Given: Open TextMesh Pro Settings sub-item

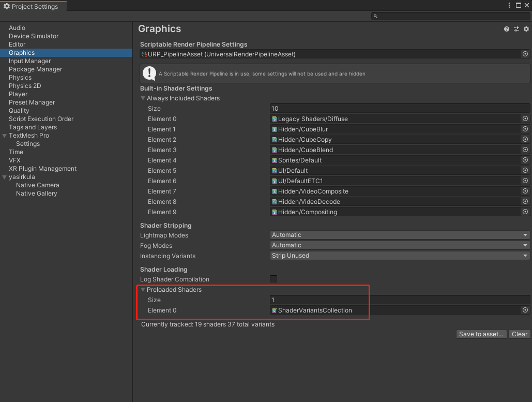Looking at the screenshot, I should tap(28, 144).
